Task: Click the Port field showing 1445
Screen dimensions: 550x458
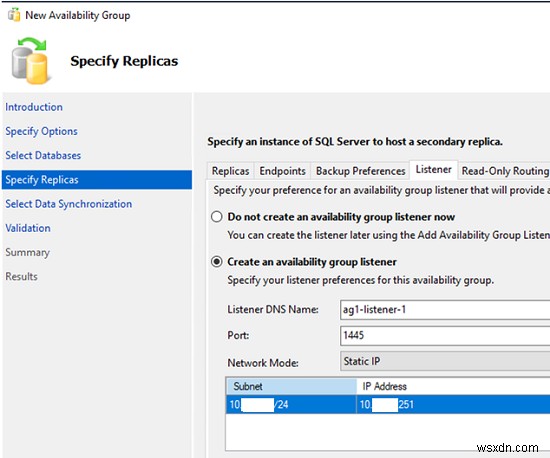Action: tap(445, 336)
